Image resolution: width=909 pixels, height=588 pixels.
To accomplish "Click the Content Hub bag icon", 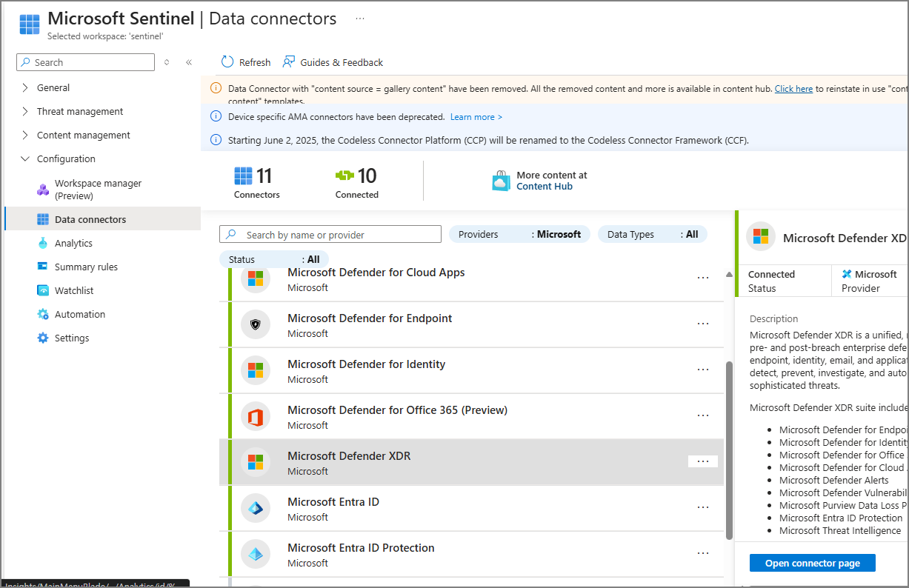I will 502,181.
